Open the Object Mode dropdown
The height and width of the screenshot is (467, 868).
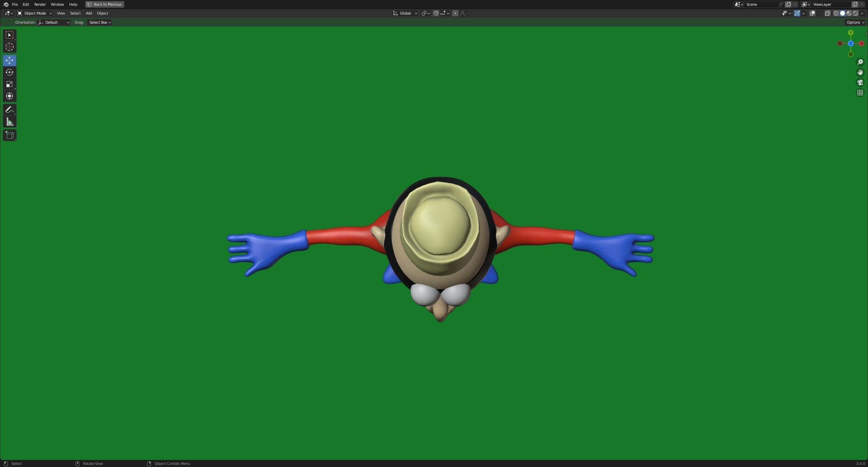34,13
